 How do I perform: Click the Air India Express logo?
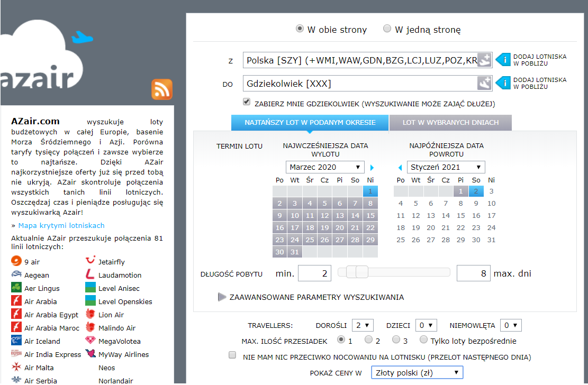click(x=16, y=353)
